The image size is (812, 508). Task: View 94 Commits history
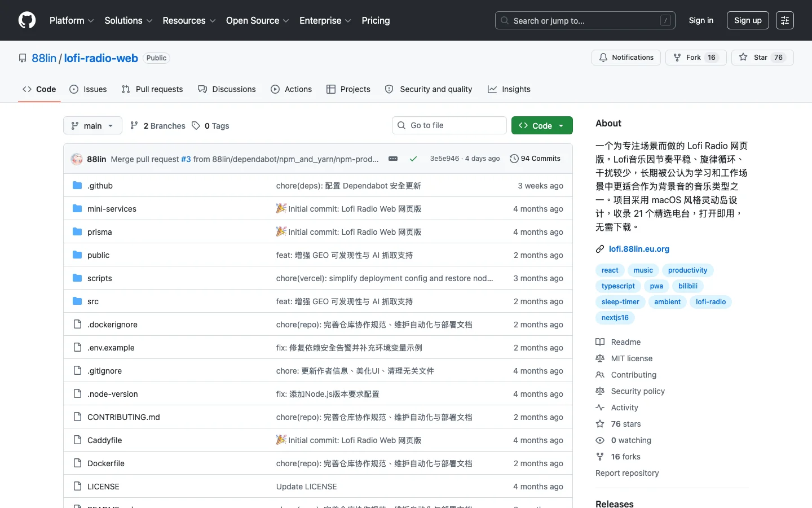(x=535, y=159)
